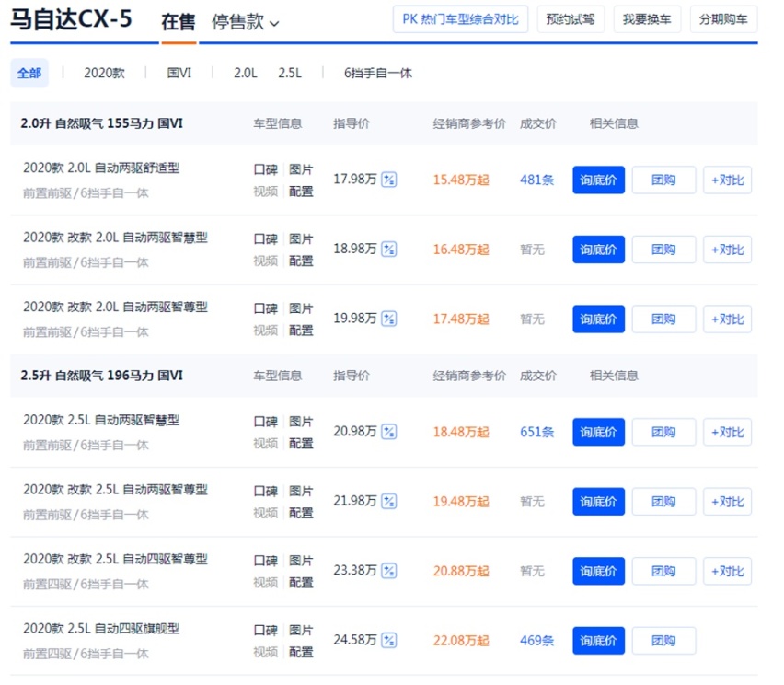This screenshot has width=784, height=685.
Task: Filter by 国VI emission standard
Action: click(x=179, y=73)
